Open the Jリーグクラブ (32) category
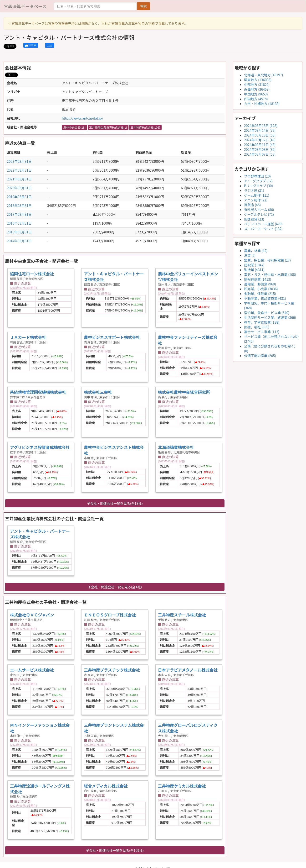The image size is (306, 868). point(258,181)
